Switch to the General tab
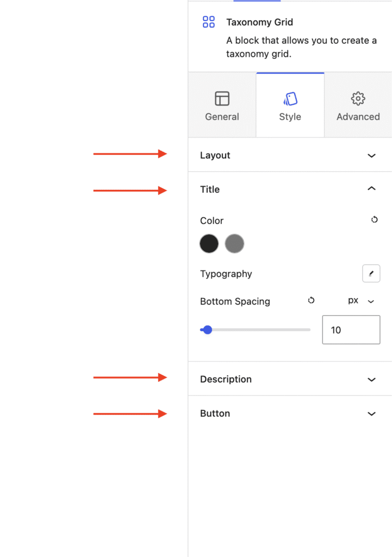This screenshot has height=557, width=392. 222,105
